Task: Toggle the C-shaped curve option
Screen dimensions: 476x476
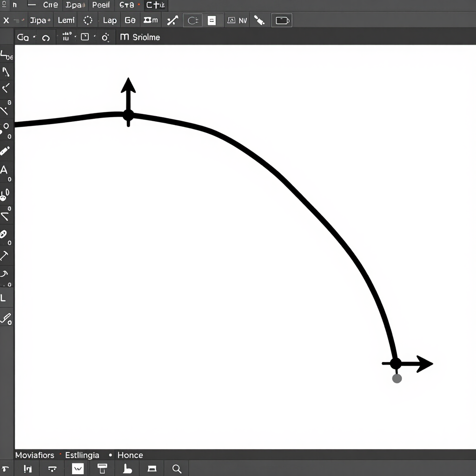Action: [192, 20]
